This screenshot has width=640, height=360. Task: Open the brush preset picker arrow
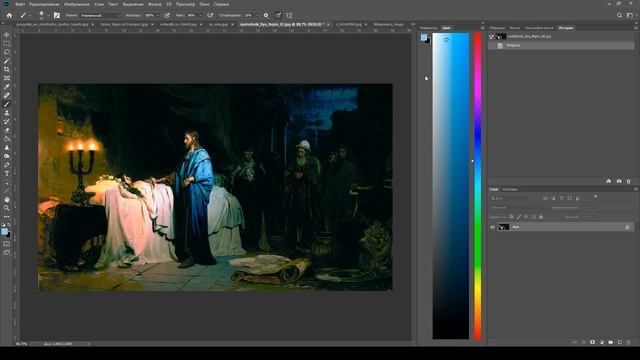pyautogui.click(x=48, y=16)
